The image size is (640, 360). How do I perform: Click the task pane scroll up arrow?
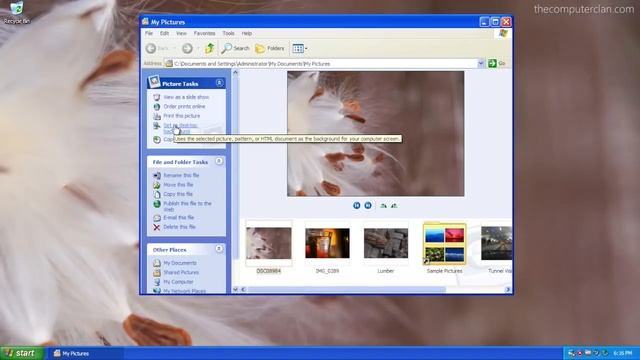click(x=235, y=73)
